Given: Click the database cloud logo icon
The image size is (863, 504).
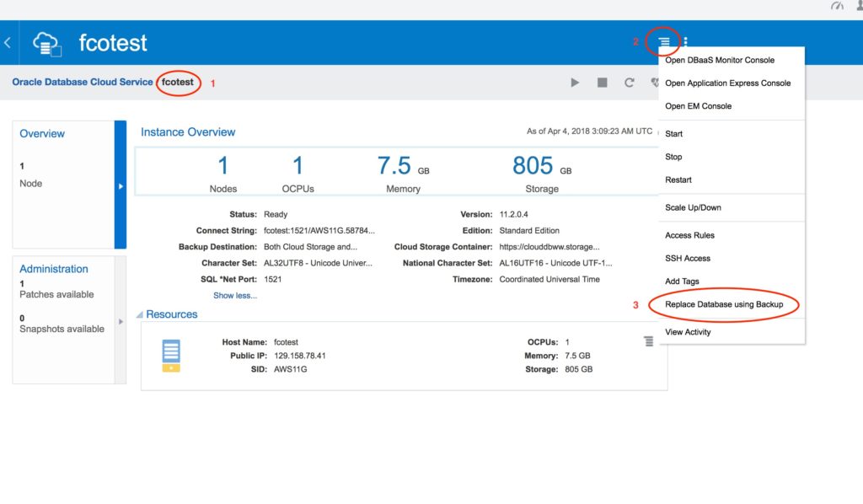Looking at the screenshot, I should click(46, 43).
